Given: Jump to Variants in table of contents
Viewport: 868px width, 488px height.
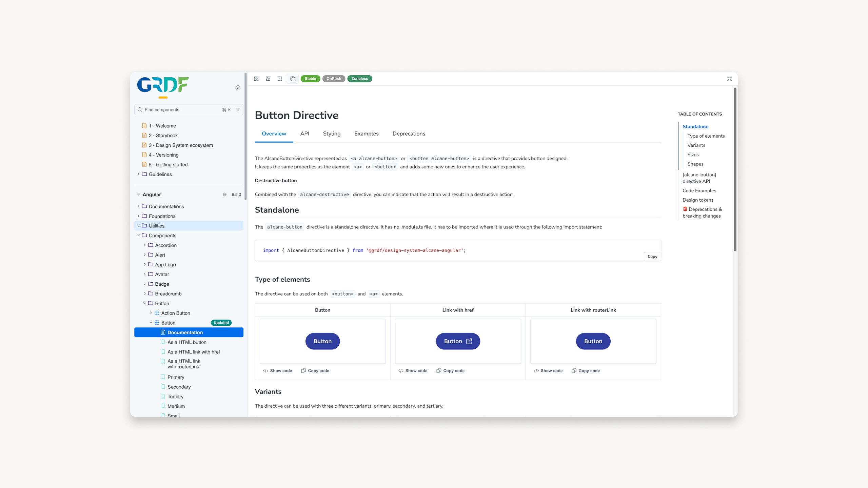Looking at the screenshot, I should (x=696, y=145).
